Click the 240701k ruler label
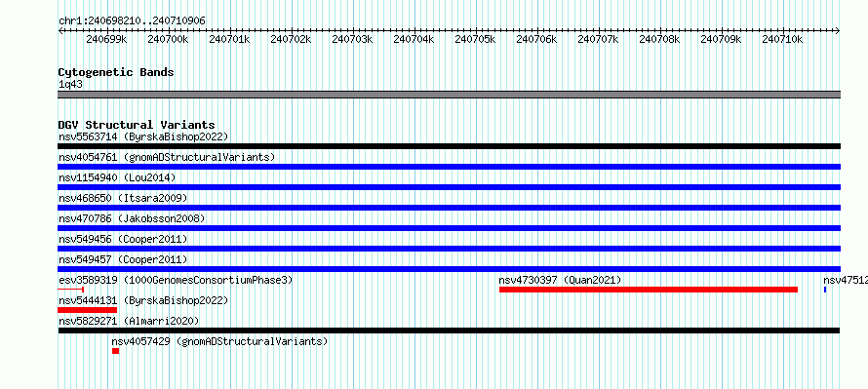This screenshot has width=868, height=389. (229, 39)
